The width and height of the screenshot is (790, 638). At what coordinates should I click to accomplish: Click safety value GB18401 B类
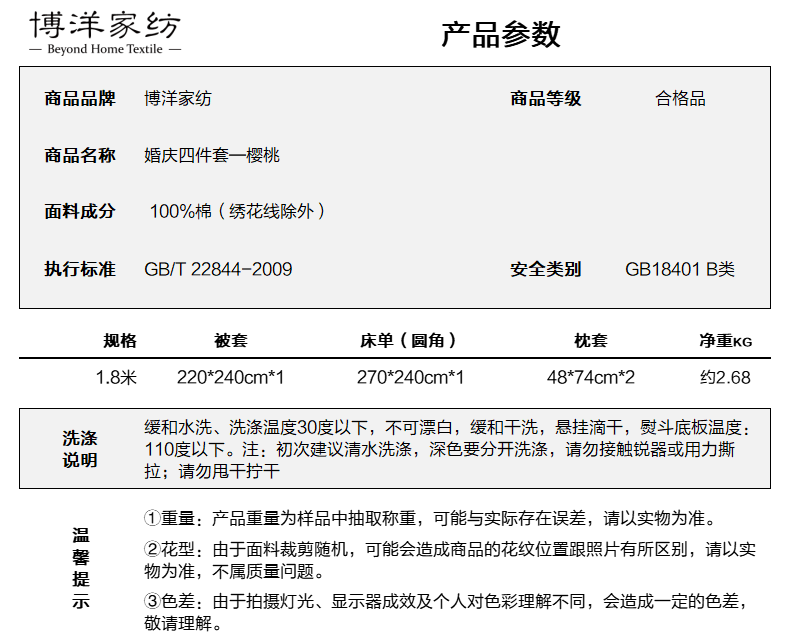680,269
